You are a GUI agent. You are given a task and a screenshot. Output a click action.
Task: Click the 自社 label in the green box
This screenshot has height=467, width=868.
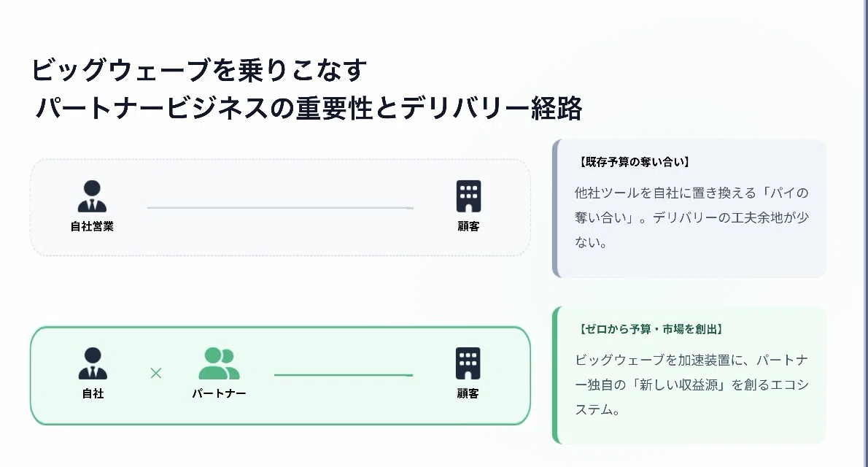pyautogui.click(x=93, y=393)
